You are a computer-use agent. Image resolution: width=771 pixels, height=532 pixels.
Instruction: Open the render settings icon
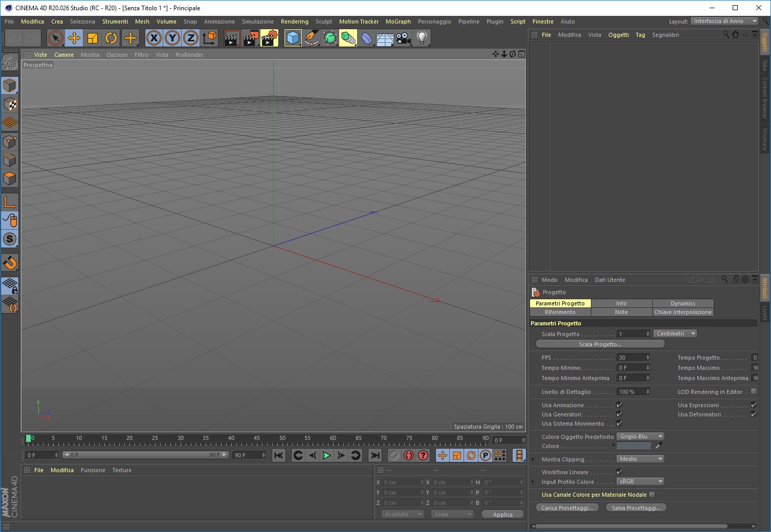(x=269, y=38)
